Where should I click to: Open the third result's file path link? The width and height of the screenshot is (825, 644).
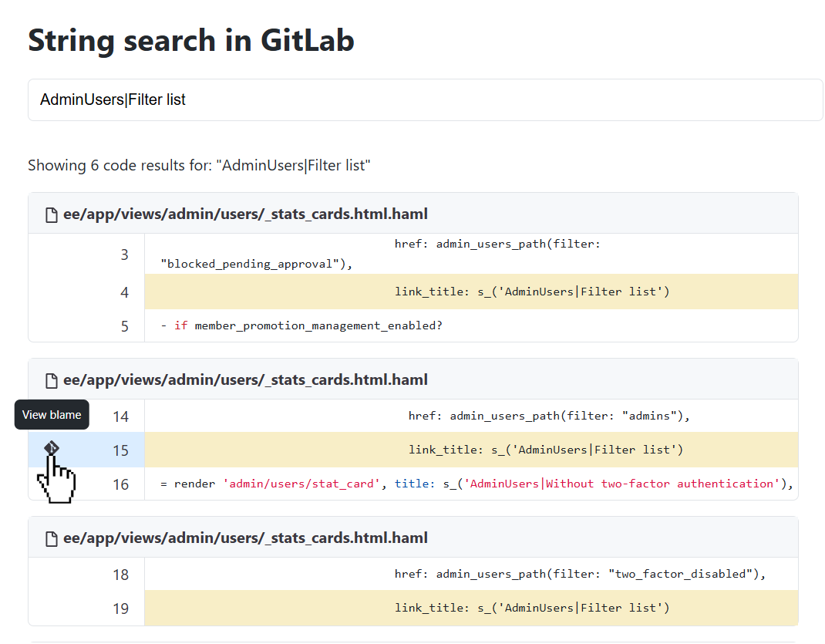coord(245,538)
